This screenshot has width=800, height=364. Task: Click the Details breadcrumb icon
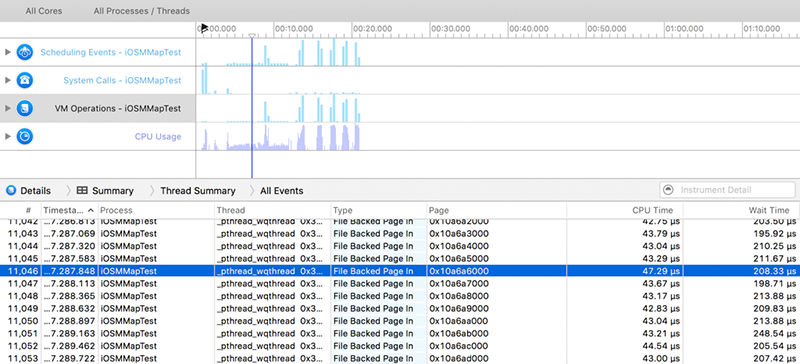click(11, 190)
